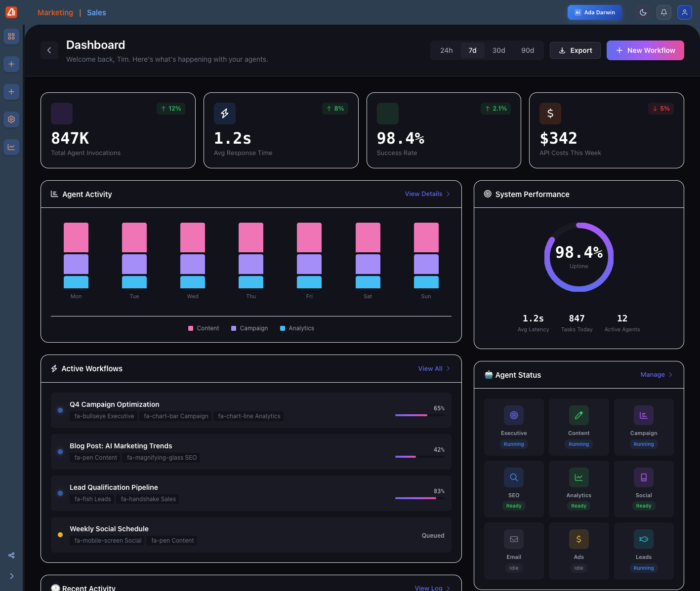Image resolution: width=700 pixels, height=591 pixels.
Task: Select the Ads agent dollar icon
Action: 579,539
